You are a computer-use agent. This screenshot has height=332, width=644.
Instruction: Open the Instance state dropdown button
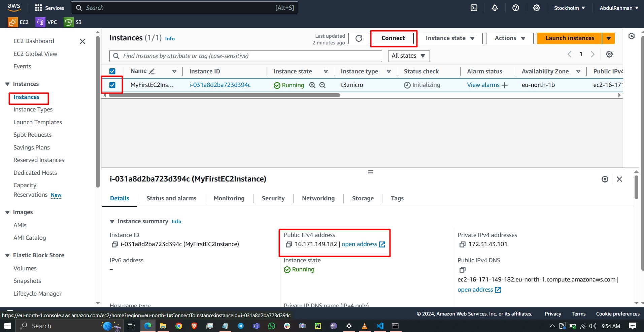(x=450, y=38)
